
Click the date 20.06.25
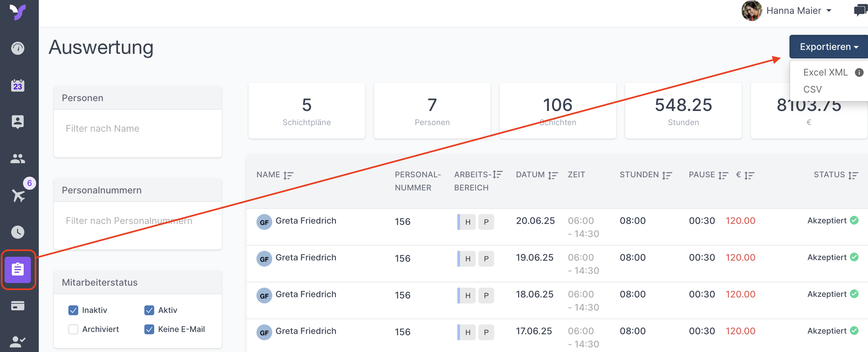point(535,221)
